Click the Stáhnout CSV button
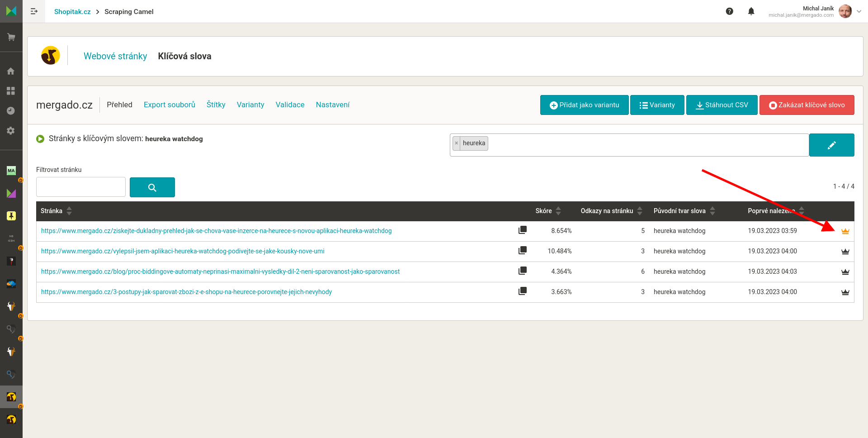The image size is (868, 438). point(722,105)
